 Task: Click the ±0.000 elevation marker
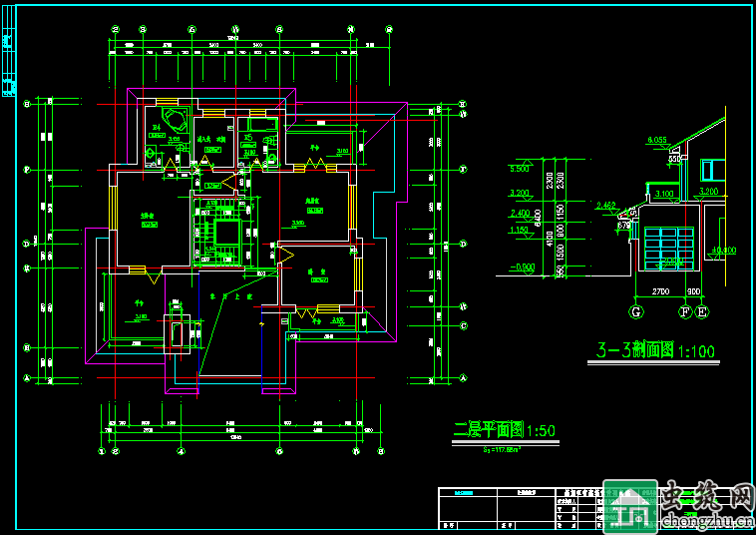tap(722, 250)
